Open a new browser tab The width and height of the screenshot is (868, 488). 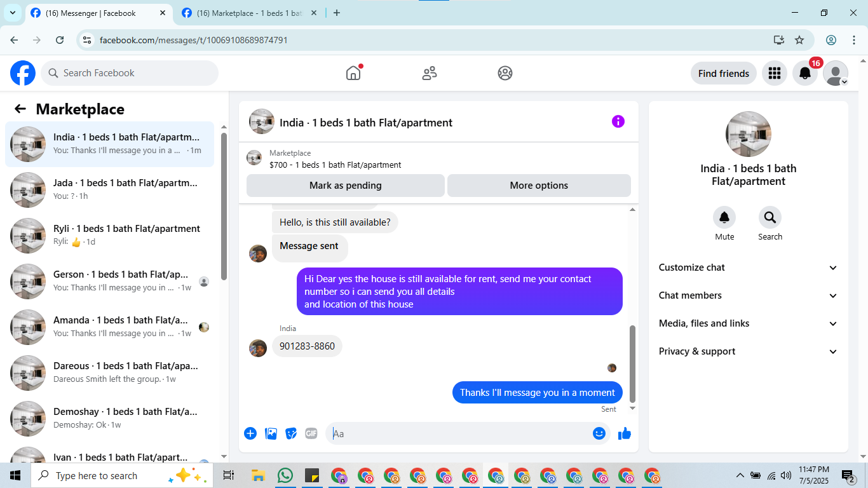coord(337,13)
